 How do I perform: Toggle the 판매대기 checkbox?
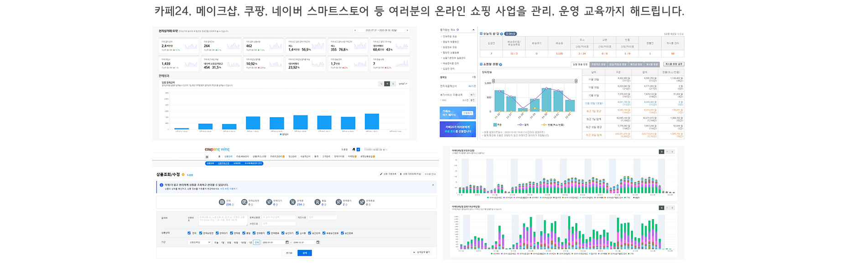tap(218, 233)
